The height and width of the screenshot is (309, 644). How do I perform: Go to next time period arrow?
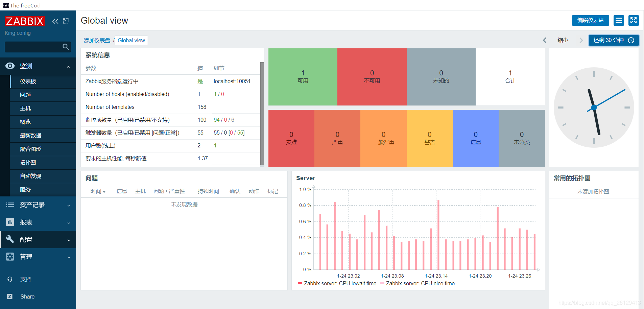[581, 40]
